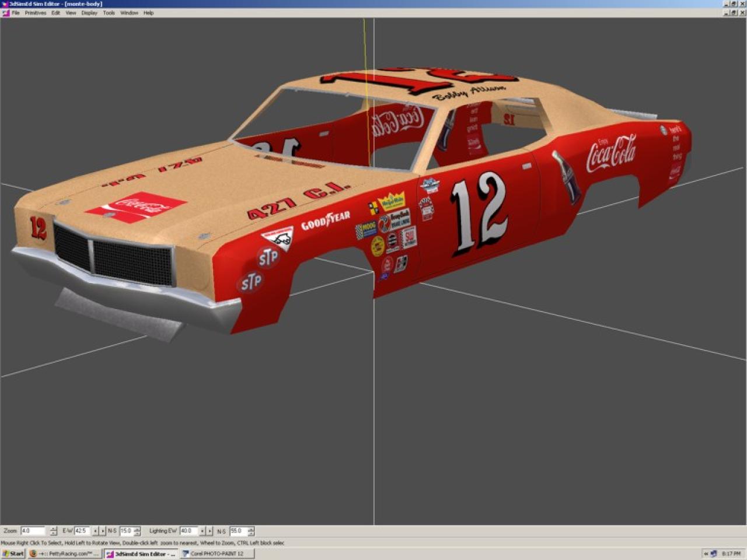
Task: Click the E/W rotation value field
Action: pyautogui.click(x=81, y=531)
